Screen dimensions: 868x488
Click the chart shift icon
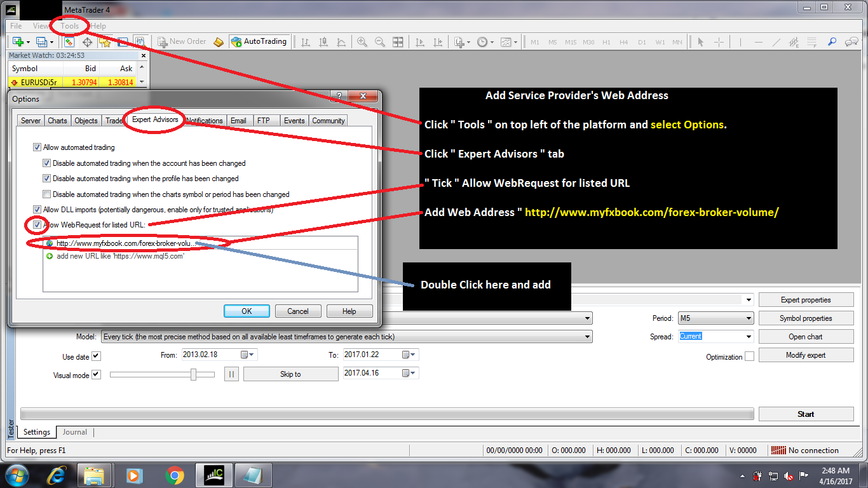[x=438, y=42]
